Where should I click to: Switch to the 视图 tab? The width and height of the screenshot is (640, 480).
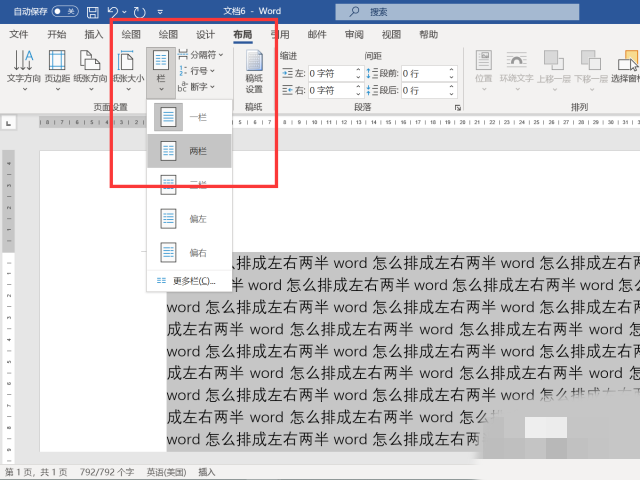point(391,35)
